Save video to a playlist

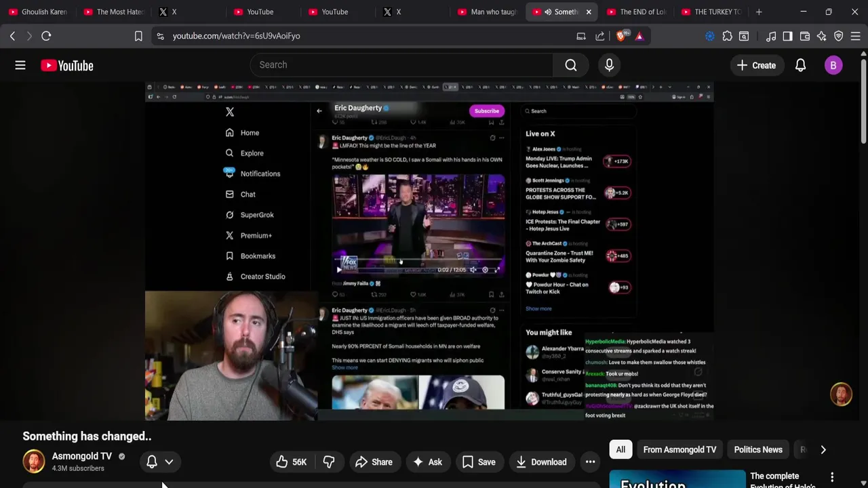[479, 462]
